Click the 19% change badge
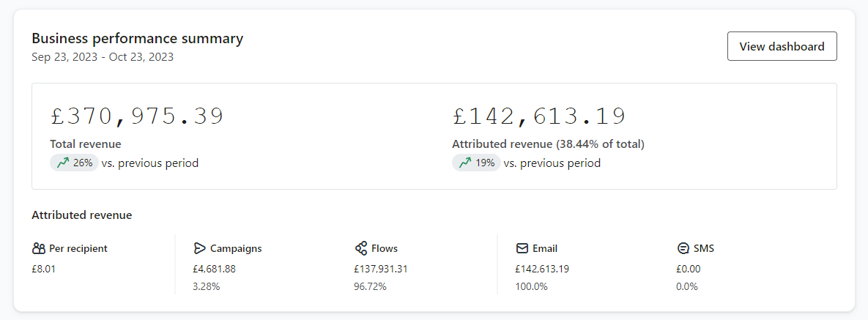 coord(477,163)
